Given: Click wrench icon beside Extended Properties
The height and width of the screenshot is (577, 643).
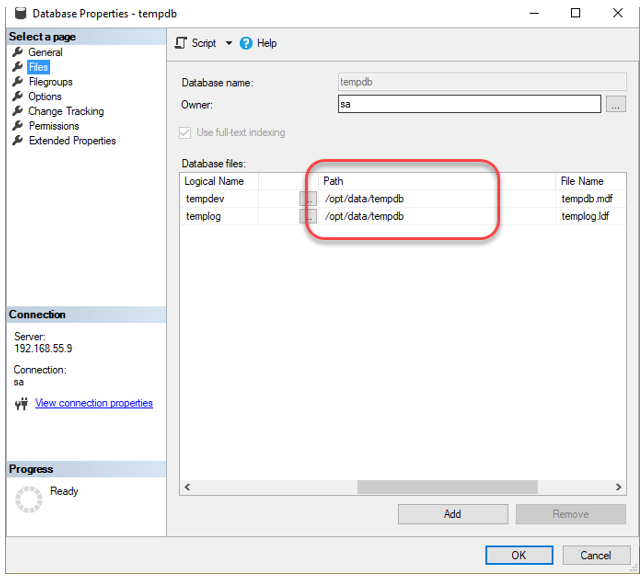Looking at the screenshot, I should coord(18,141).
